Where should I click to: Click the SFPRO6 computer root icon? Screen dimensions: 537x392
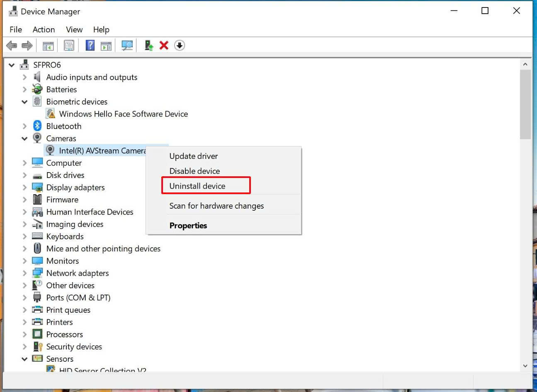[24, 65]
